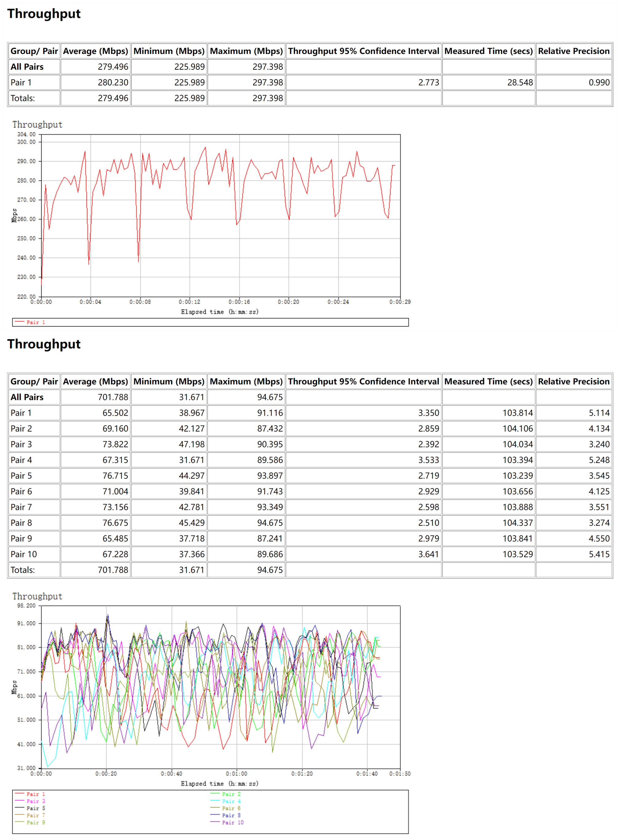Click the 0:01:50 time axis label
The image size is (620, 840).
(400, 774)
